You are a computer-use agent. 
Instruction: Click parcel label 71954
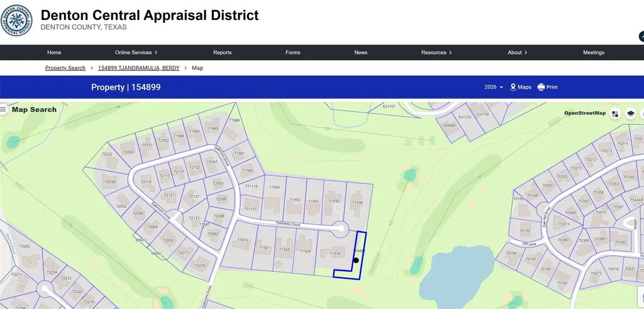point(274,187)
